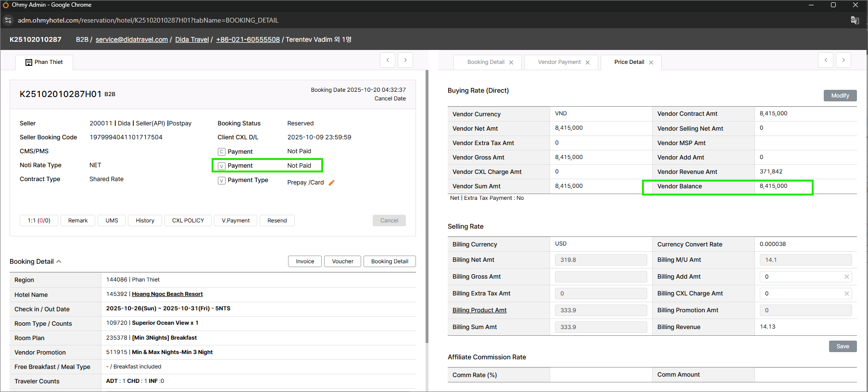Image resolution: width=868 pixels, height=392 pixels.
Task: Close the Booking Detail tab with X
Action: [x=511, y=62]
